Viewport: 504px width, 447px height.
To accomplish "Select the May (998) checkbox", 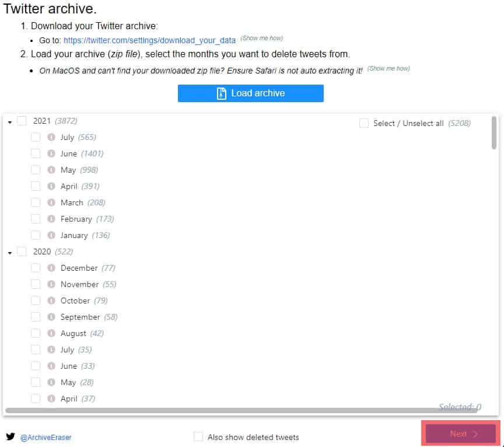I will (x=36, y=170).
